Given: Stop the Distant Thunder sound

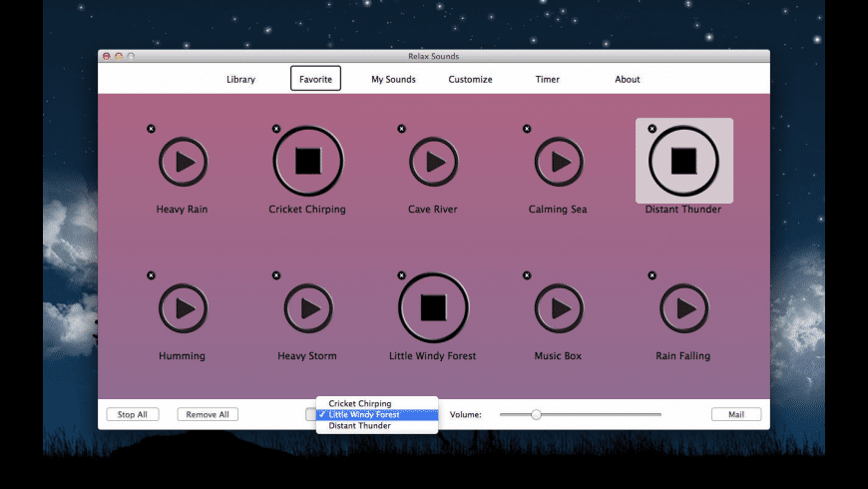Looking at the screenshot, I should pyautogui.click(x=683, y=161).
